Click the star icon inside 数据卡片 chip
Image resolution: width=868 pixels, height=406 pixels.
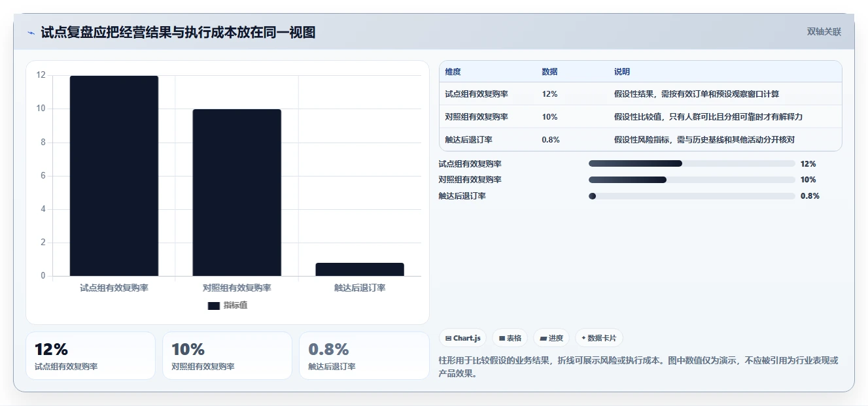(583, 338)
